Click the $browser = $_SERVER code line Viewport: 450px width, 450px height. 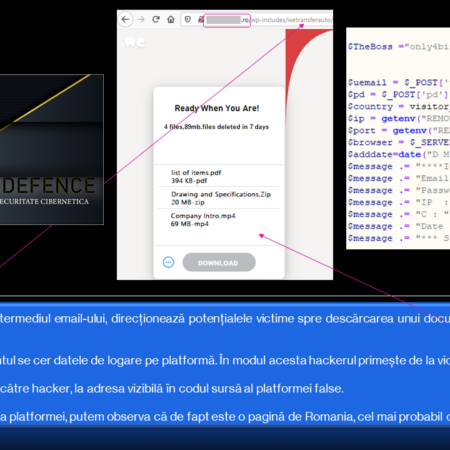tap(399, 142)
